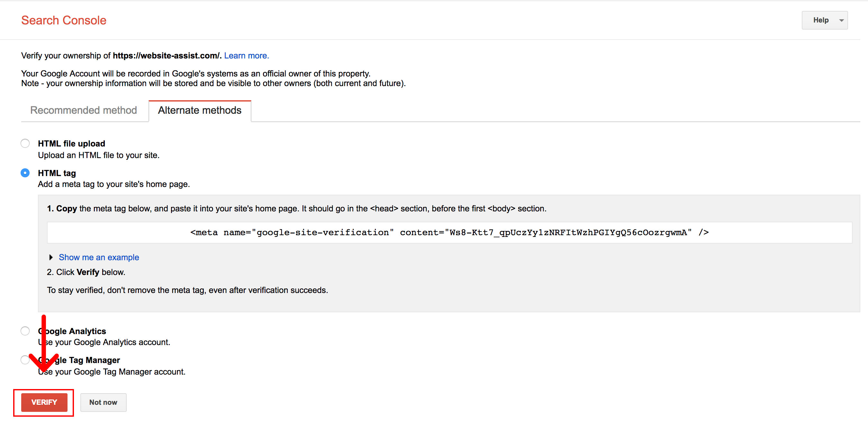Click the bold website-assist.com URL text
Screen dimensions: 868x435
point(167,56)
